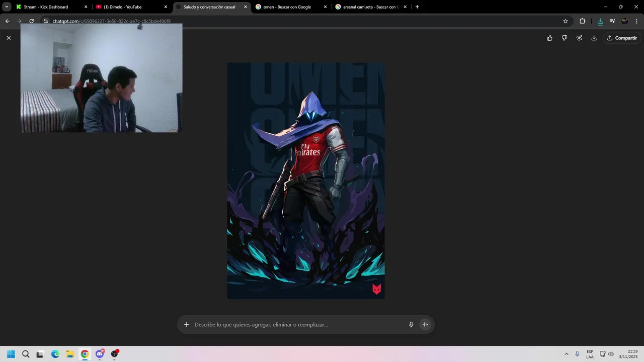Click the generated Omen Arsenal image
644x362 pixels.
tap(306, 180)
